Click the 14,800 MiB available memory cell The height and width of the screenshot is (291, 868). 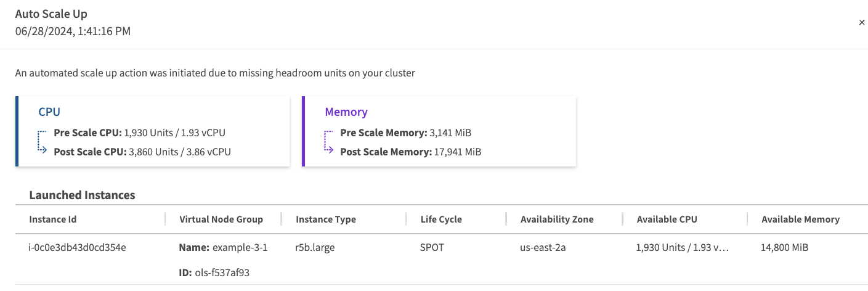(785, 248)
